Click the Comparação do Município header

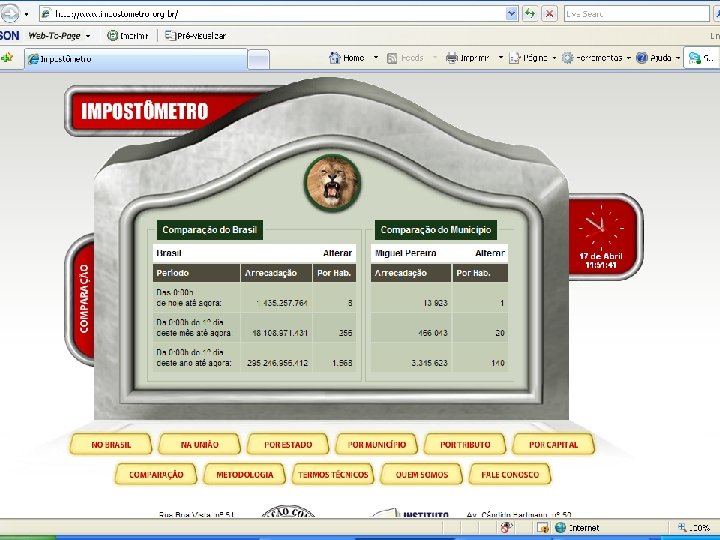[x=436, y=230]
